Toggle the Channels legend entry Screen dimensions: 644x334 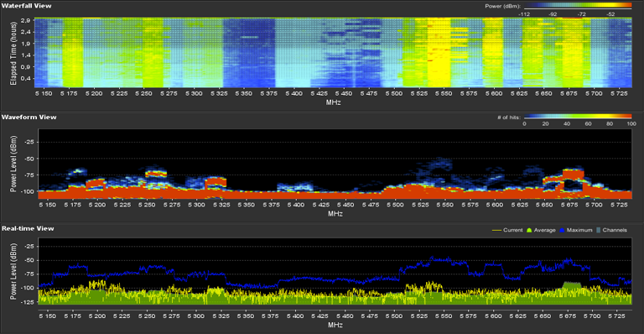pyautogui.click(x=611, y=230)
